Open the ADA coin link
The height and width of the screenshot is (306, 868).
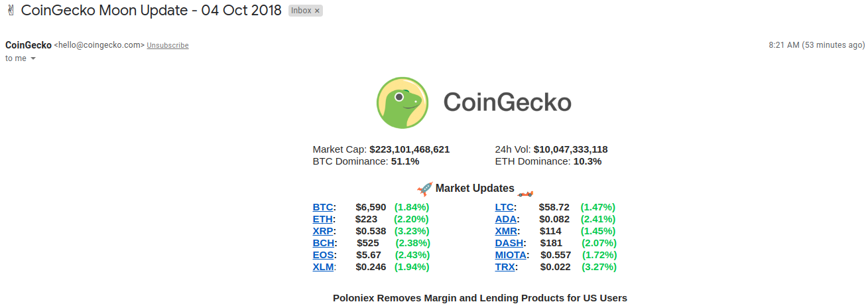coord(505,219)
